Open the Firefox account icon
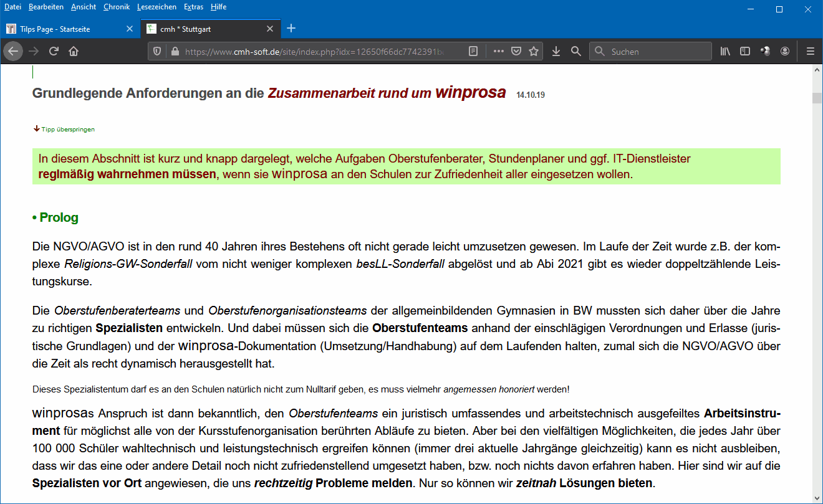Screen dimensions: 823x504 click(785, 51)
